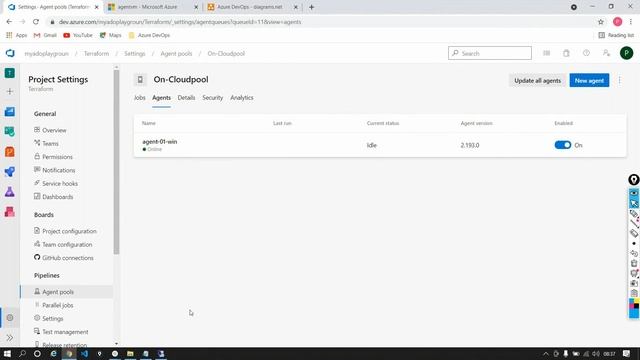Open Reading list

pyautogui.click(x=616, y=36)
